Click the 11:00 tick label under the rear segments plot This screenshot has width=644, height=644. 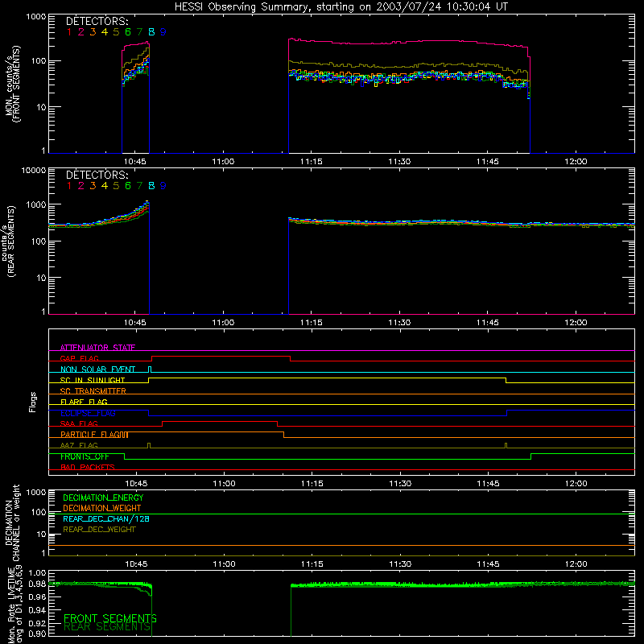(223, 323)
